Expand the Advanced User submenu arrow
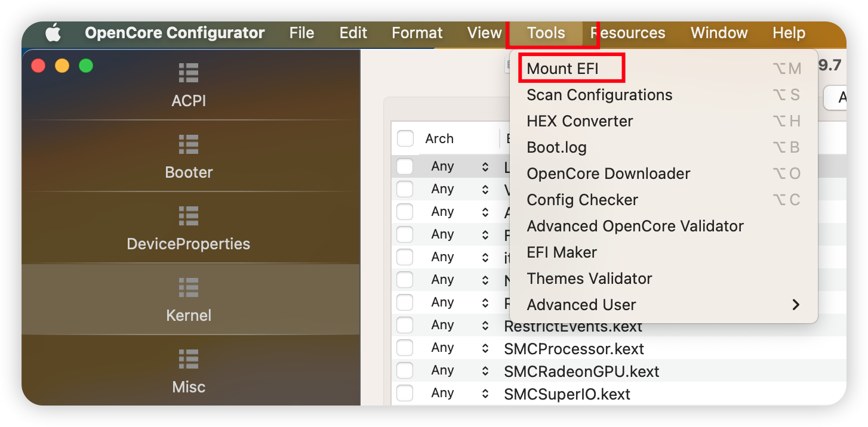Image resolution: width=868 pixels, height=427 pixels. coord(795,305)
